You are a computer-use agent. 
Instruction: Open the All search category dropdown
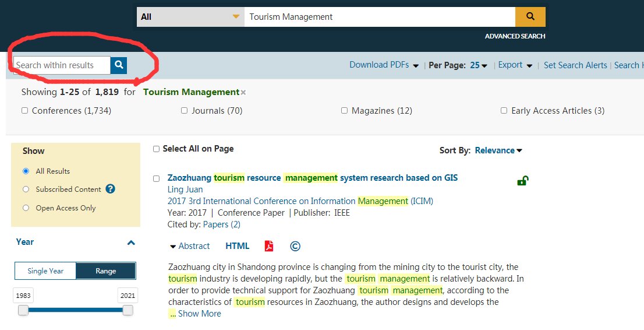coord(190,17)
